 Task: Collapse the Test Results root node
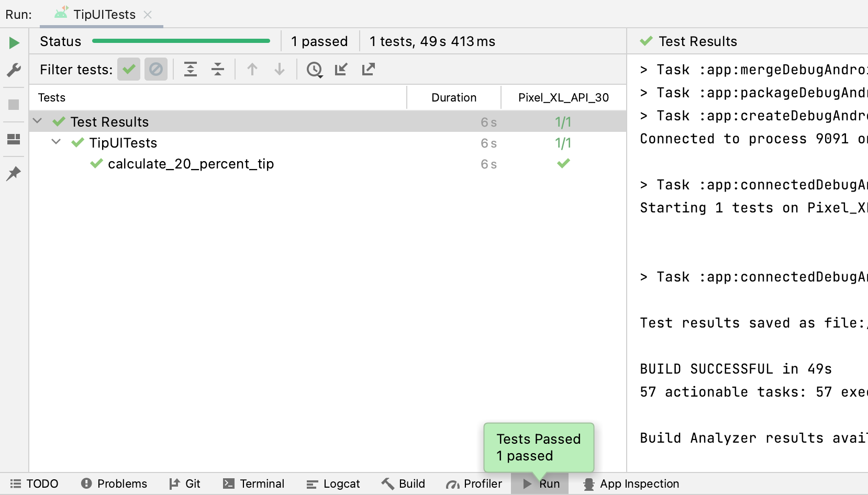tap(37, 121)
